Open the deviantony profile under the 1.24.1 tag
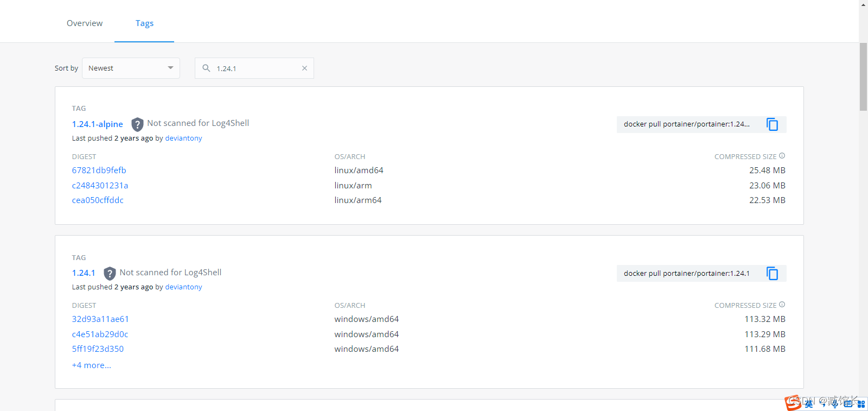Screen dimensions: 868x411 (183, 287)
